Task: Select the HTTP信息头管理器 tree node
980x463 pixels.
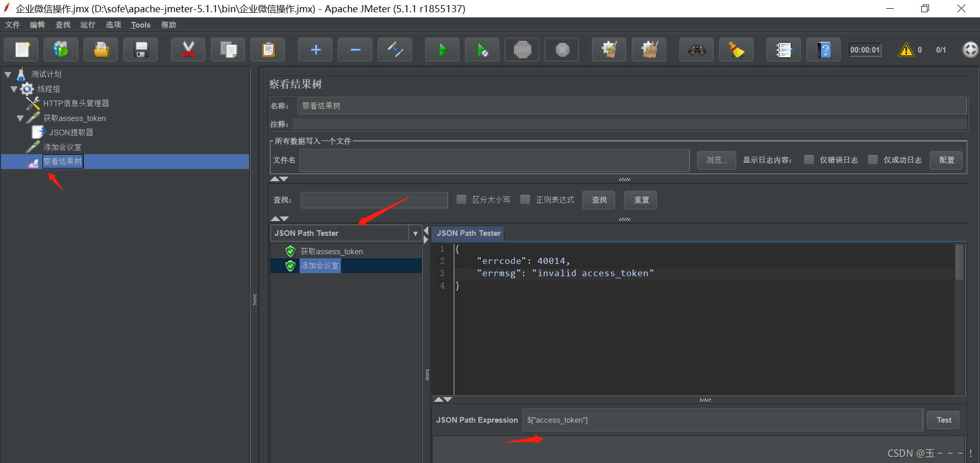Action: pos(76,103)
